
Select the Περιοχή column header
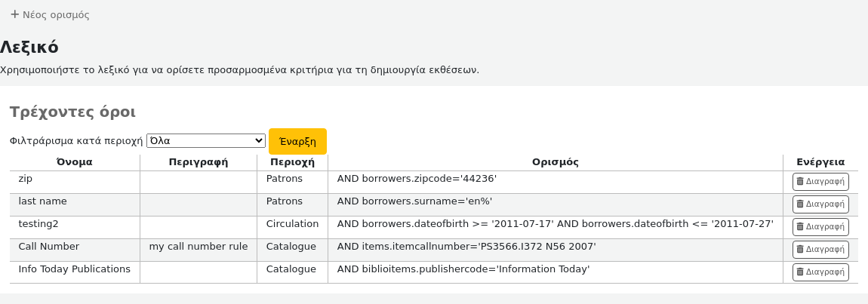pyautogui.click(x=292, y=162)
